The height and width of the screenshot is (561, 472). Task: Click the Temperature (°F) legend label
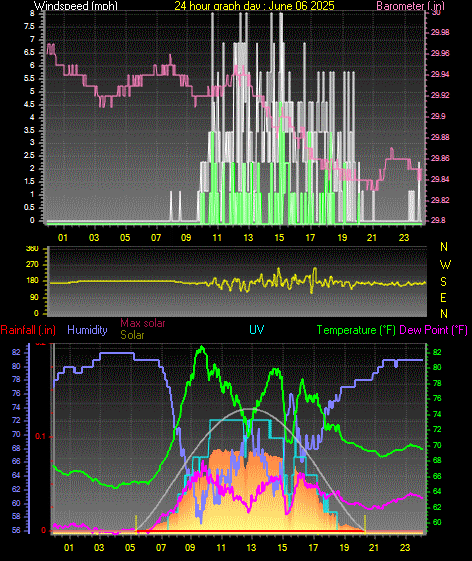coord(356,330)
